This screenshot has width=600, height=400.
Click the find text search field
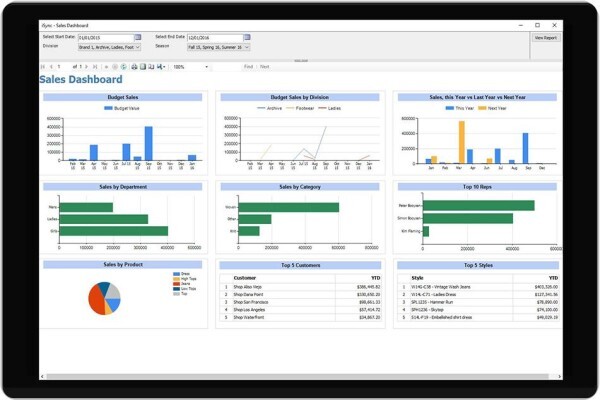pyautogui.click(x=227, y=67)
